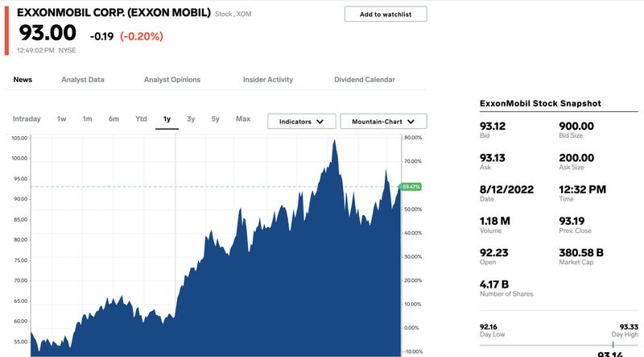Switch chart to 6m range

click(x=114, y=118)
